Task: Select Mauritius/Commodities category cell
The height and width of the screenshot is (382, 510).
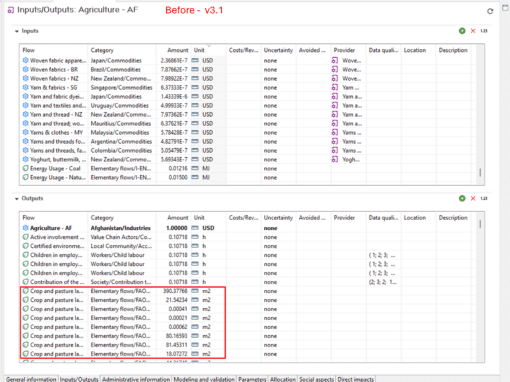Action: [x=121, y=123]
